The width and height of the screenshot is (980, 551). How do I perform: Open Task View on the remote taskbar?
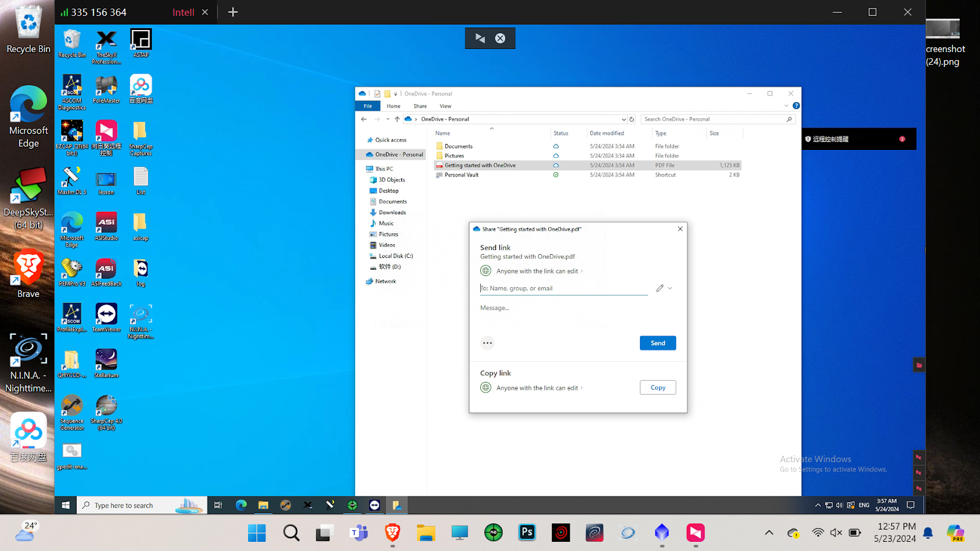(x=218, y=505)
